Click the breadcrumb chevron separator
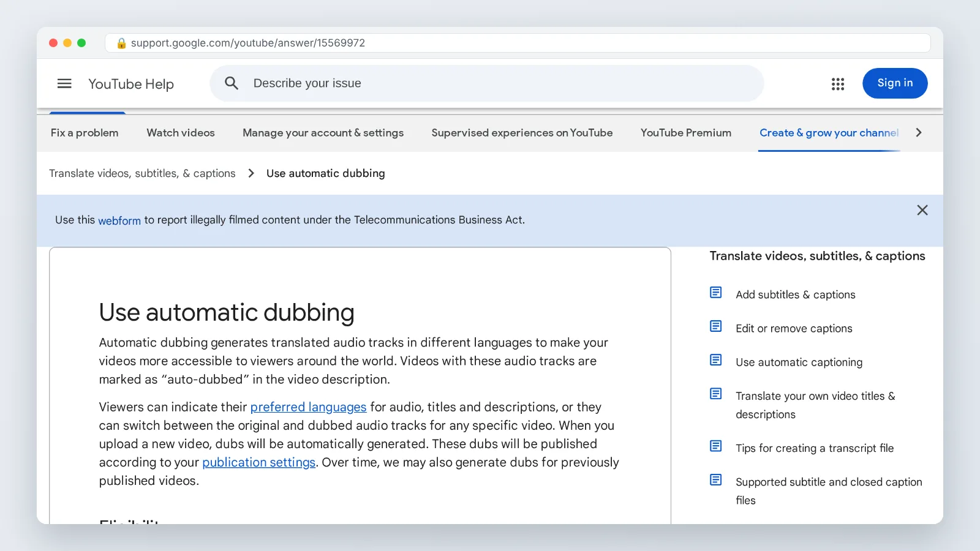The image size is (980, 551). [251, 173]
